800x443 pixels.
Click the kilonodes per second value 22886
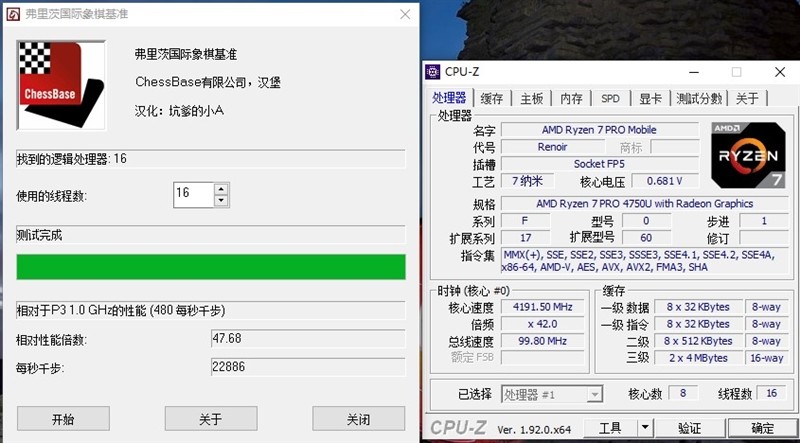(308, 366)
